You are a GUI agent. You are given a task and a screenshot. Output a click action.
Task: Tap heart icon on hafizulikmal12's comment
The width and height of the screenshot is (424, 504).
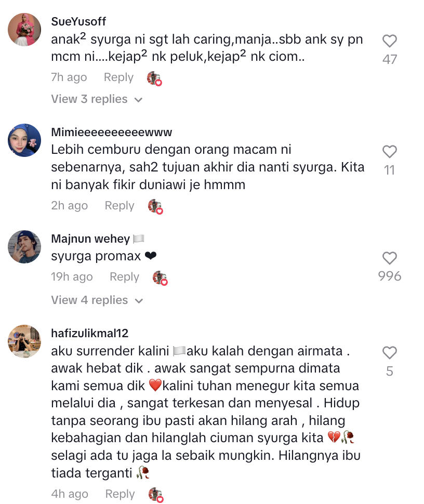[x=389, y=353]
